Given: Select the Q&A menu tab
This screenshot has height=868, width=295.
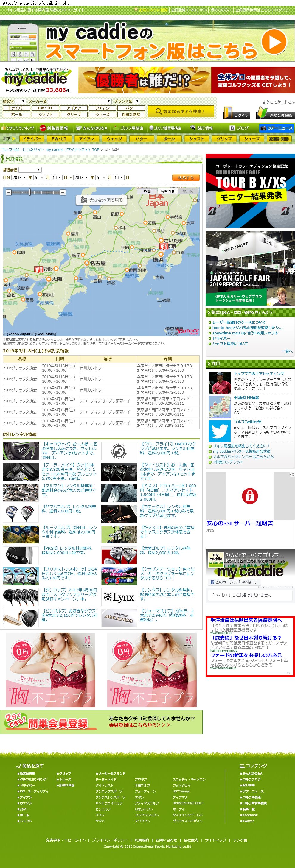Looking at the screenshot, I should (91, 128).
